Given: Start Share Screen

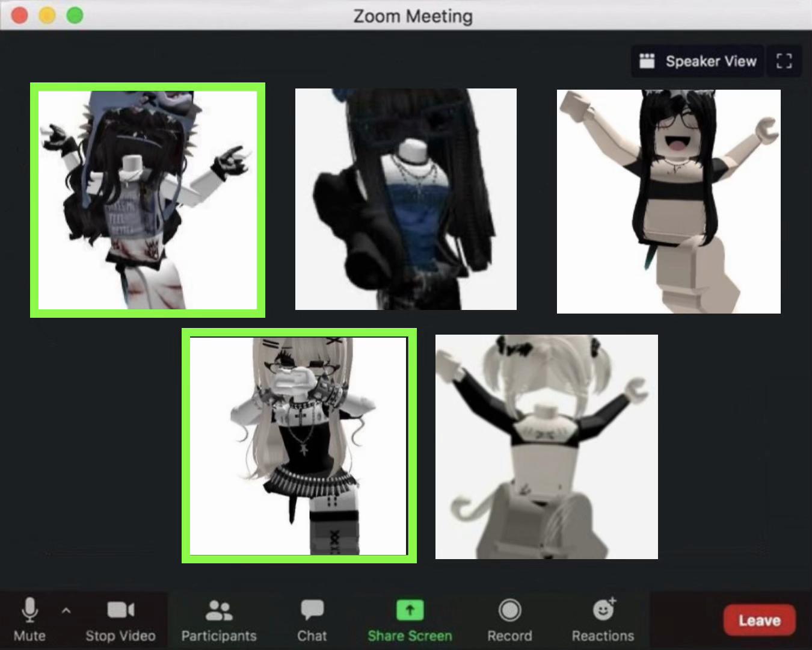Looking at the screenshot, I should tap(410, 619).
